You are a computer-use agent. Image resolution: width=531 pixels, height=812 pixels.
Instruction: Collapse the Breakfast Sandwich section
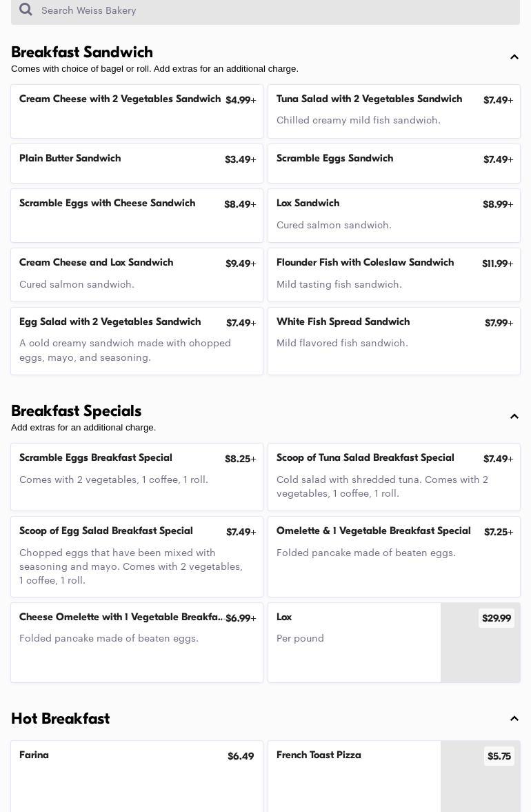[x=514, y=57]
